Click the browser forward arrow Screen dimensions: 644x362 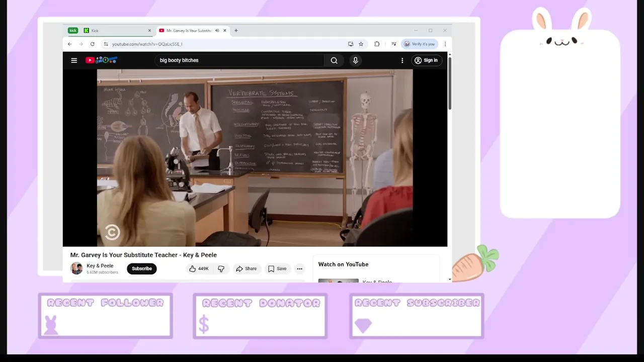click(x=81, y=44)
